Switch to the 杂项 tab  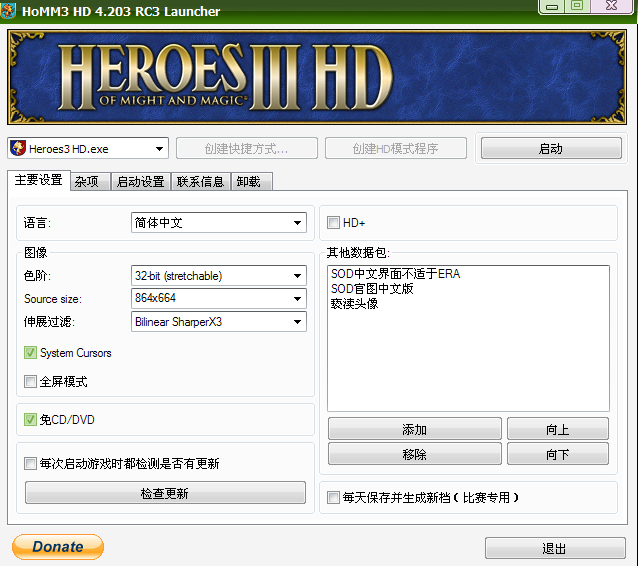click(x=90, y=181)
